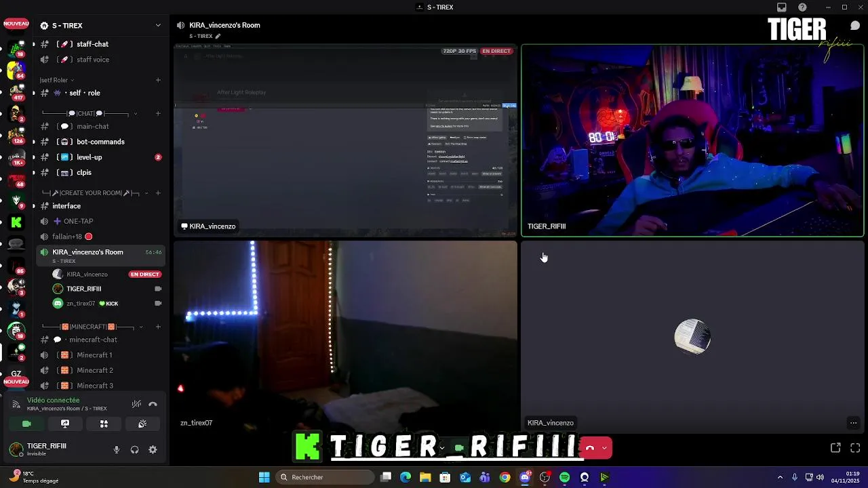Disconnect from voice using the phone icon beside Vidéo connectée
Image resolution: width=868 pixels, height=488 pixels.
[x=153, y=404]
